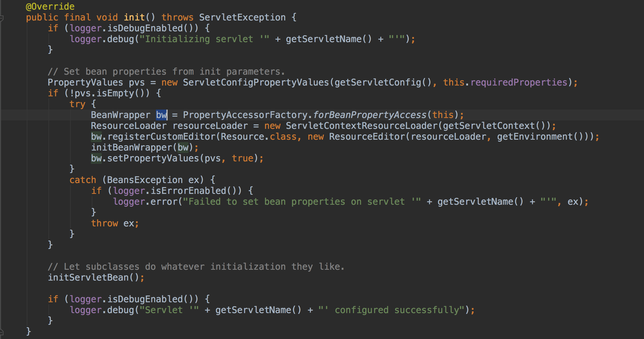Click the @Override annotation
644x339 pixels.
point(50,6)
